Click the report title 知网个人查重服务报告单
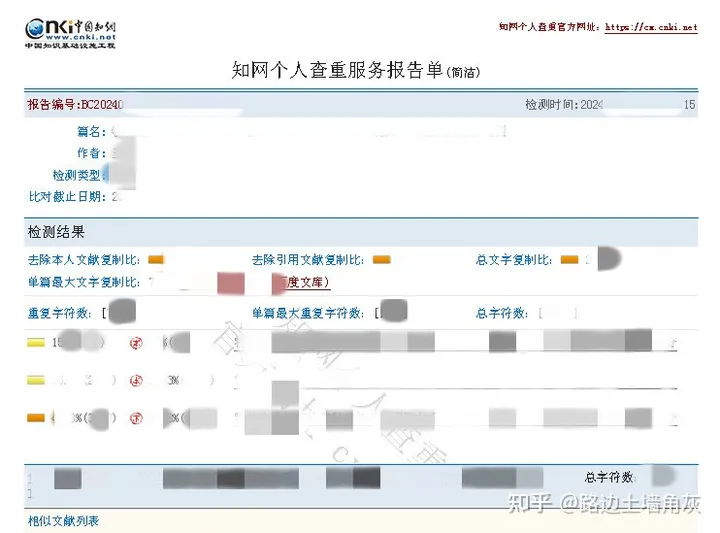 click(x=337, y=70)
